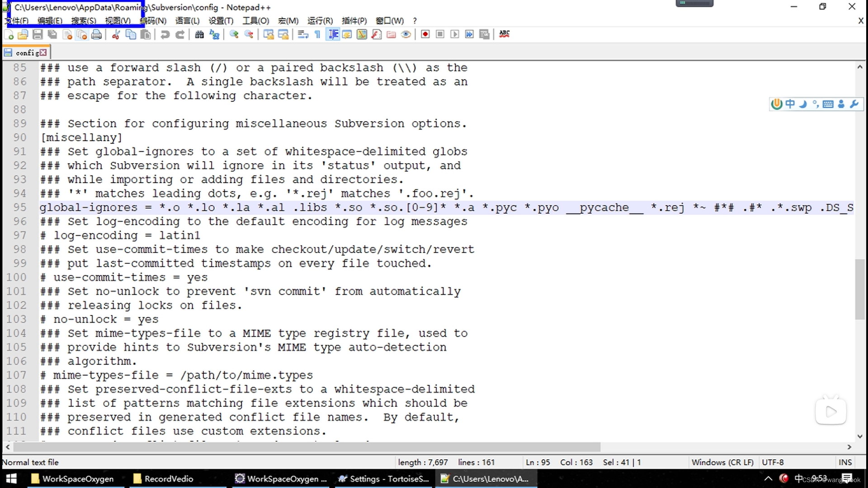Click UTF-8 encoding in status bar

coord(773,462)
